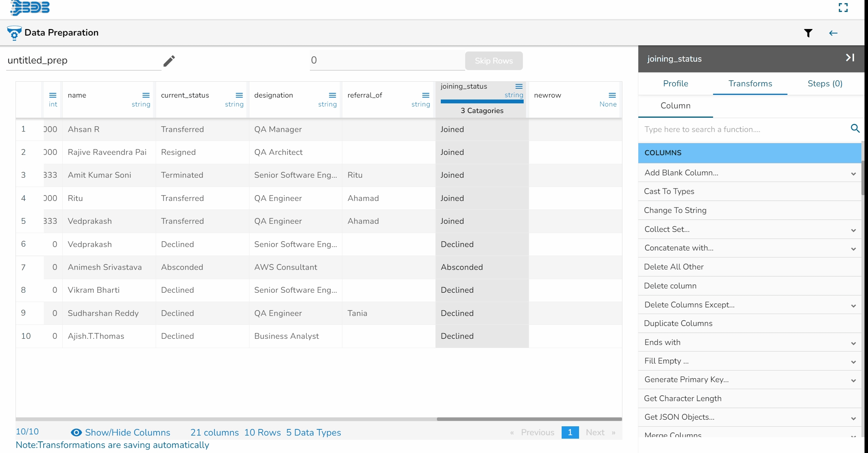Click the Skip Rows button

(493, 61)
